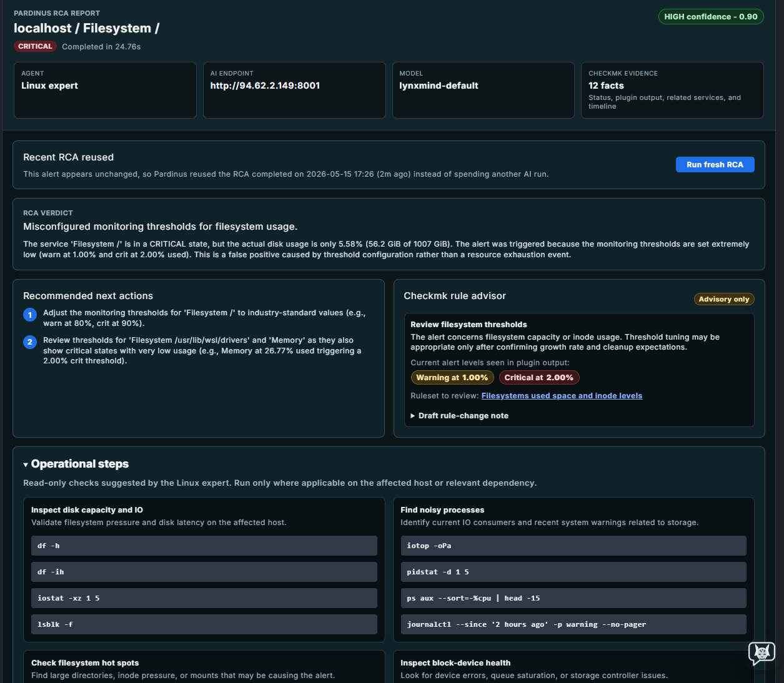Open the lynx chat assistant icon
Screen dimensions: 784x683
click(x=762, y=653)
